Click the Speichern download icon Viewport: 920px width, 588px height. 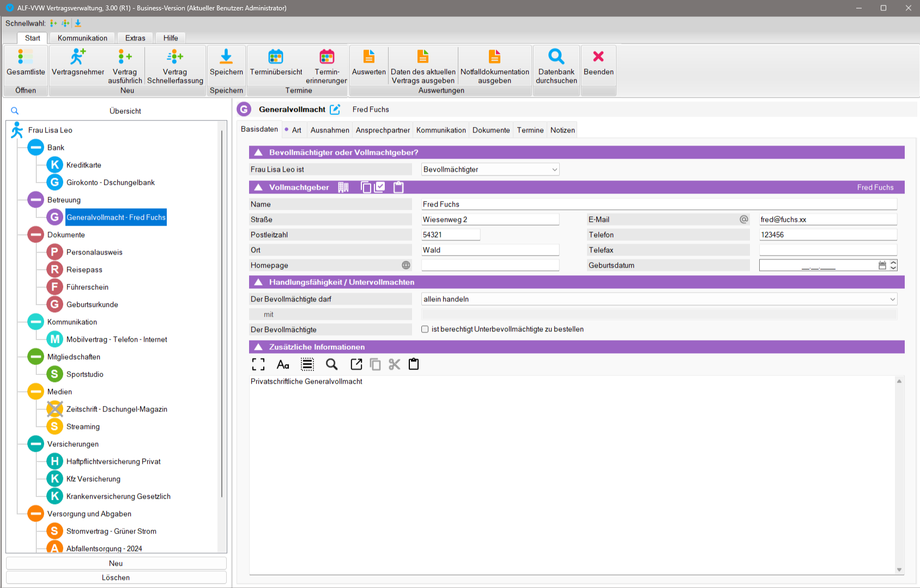coord(226,57)
